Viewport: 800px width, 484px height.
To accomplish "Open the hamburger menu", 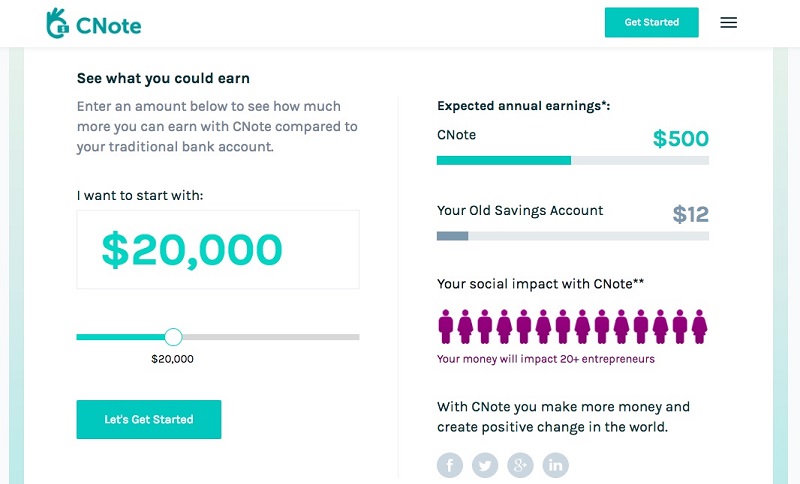I will click(x=729, y=22).
